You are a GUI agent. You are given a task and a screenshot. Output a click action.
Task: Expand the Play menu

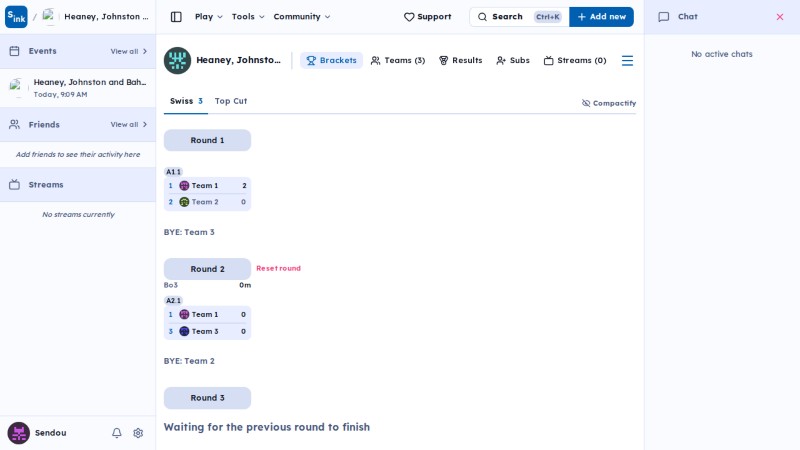(209, 17)
